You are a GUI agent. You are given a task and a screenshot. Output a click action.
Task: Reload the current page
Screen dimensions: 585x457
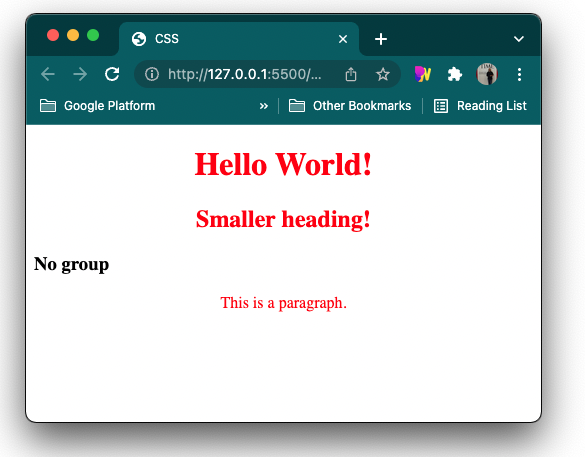(x=112, y=74)
